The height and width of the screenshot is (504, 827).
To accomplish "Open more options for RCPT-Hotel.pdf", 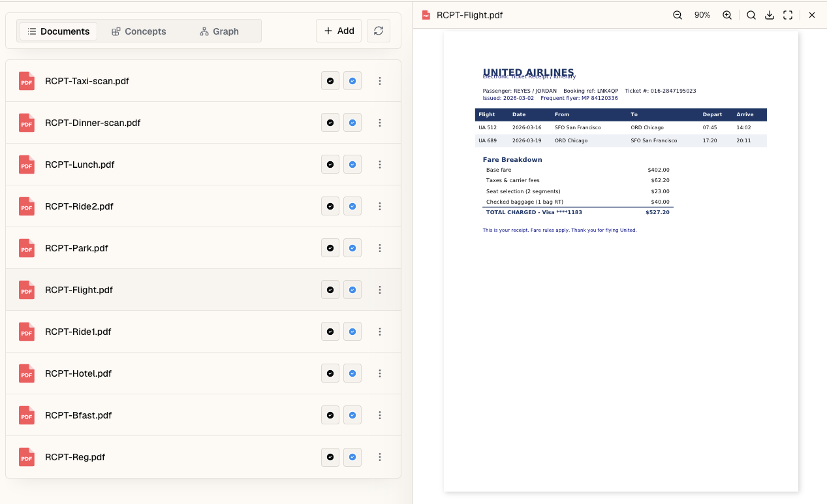I will [380, 373].
